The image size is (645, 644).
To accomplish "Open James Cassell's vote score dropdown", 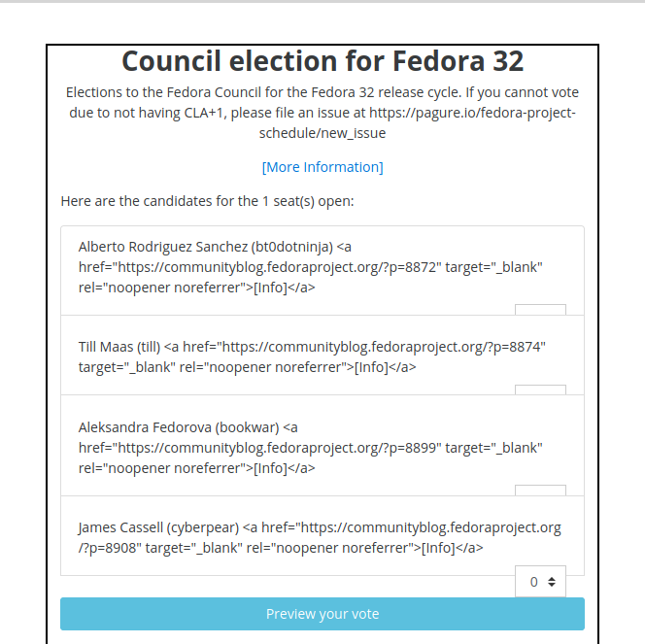I will (540, 582).
